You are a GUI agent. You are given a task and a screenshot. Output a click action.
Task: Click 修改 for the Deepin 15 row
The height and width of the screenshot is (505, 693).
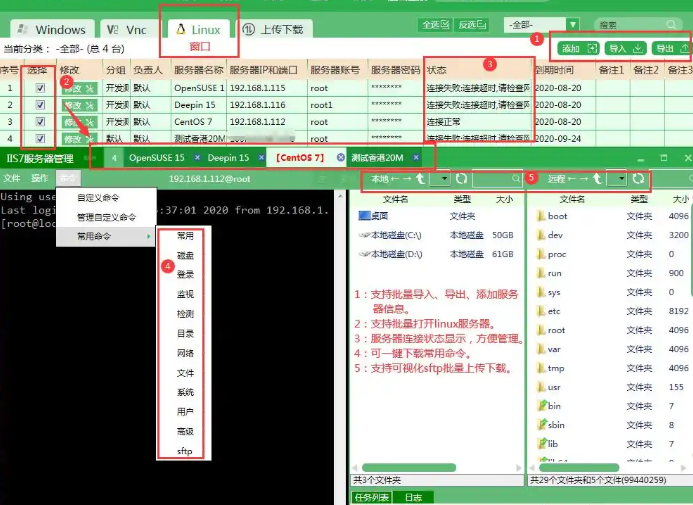coord(79,105)
